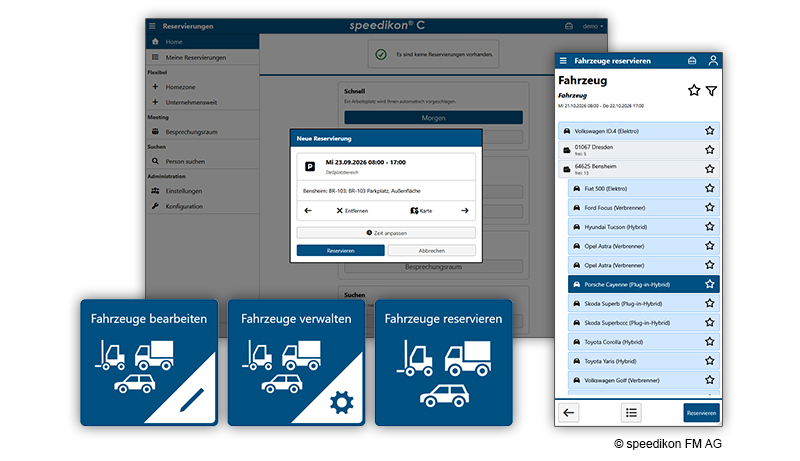Toggle the favorites star next to Fahrzeug heading

(694, 90)
